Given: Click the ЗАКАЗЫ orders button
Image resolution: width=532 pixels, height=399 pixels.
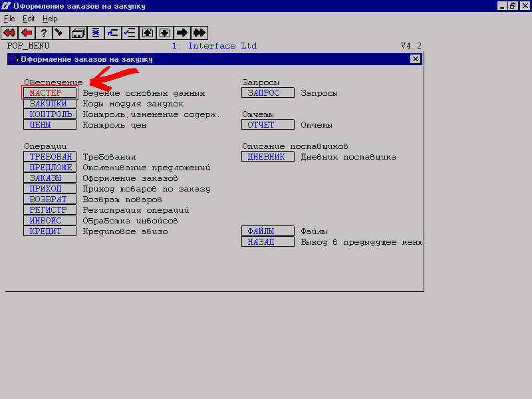Looking at the screenshot, I should pos(50,178).
